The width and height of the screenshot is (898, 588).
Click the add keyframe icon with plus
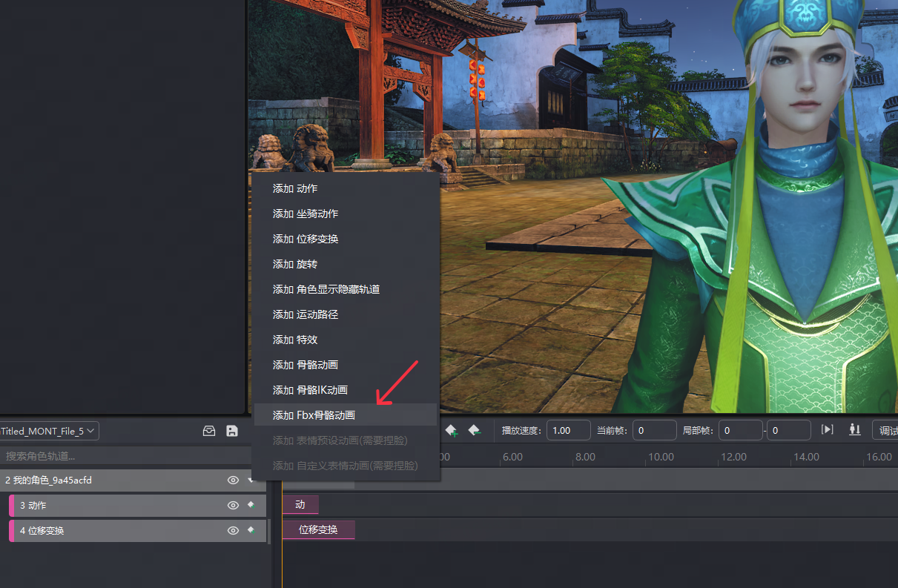(x=452, y=430)
